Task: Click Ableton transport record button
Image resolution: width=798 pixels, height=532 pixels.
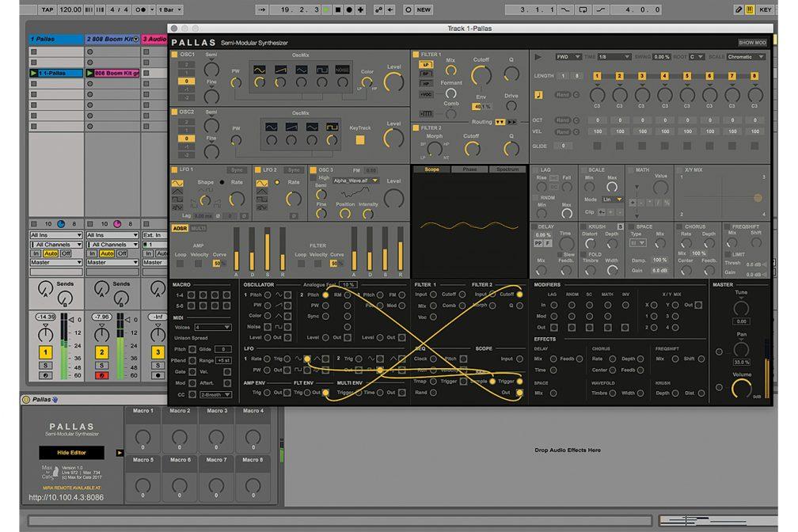Action: (x=349, y=9)
